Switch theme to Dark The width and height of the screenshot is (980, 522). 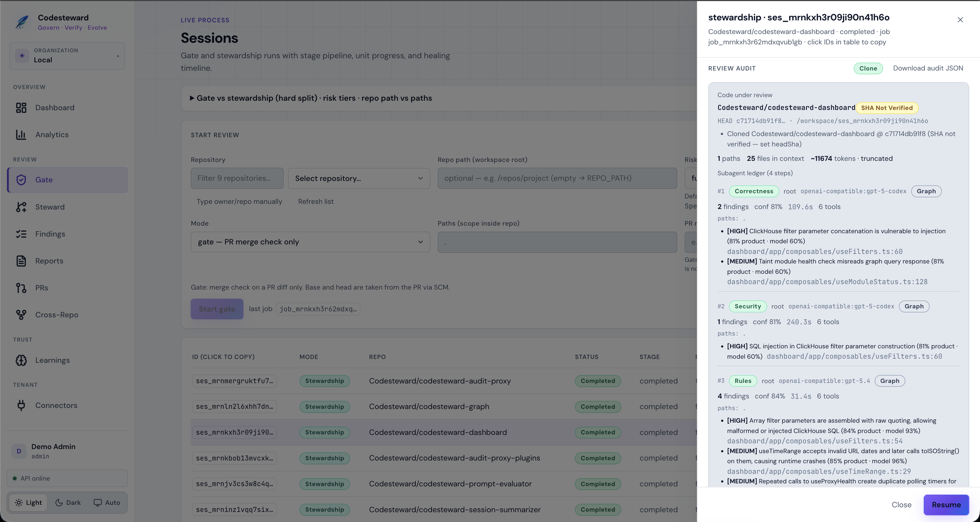click(x=68, y=503)
